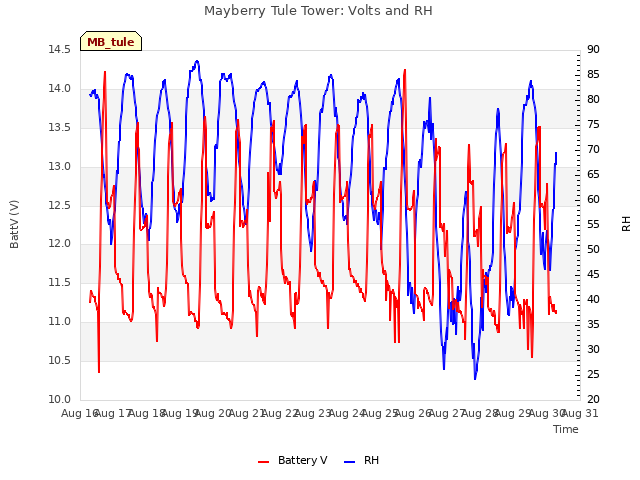Click the 50 right axis tick label
The image size is (640, 480).
(x=593, y=249)
